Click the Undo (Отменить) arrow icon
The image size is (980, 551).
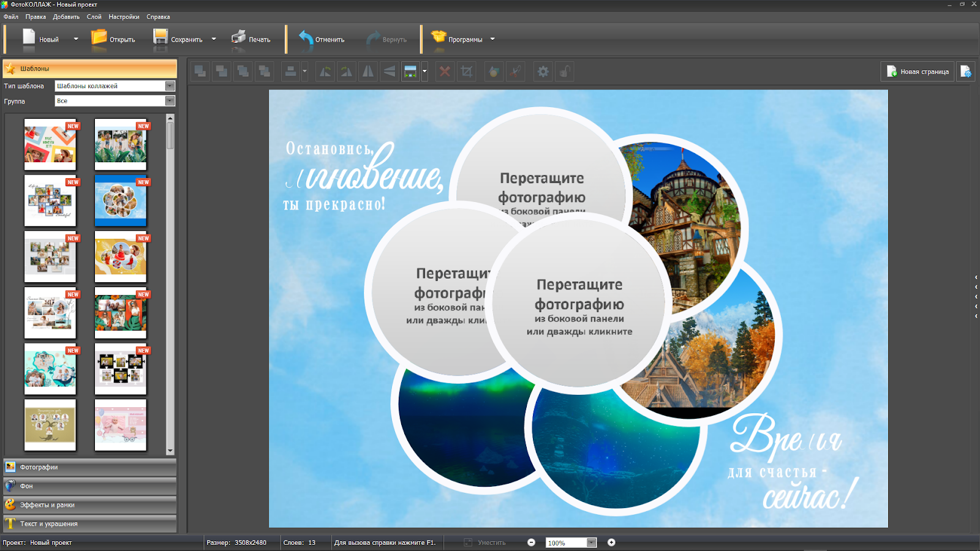(x=306, y=38)
